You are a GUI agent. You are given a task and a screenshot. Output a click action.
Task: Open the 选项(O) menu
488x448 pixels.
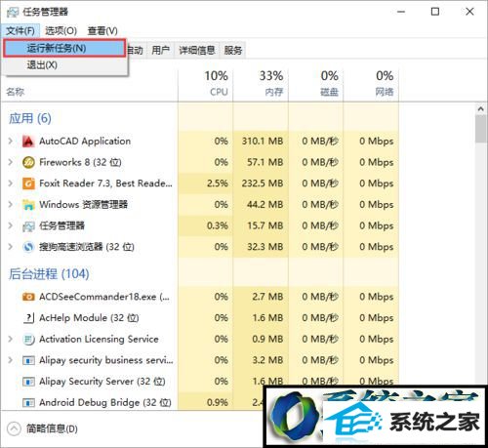tap(61, 31)
